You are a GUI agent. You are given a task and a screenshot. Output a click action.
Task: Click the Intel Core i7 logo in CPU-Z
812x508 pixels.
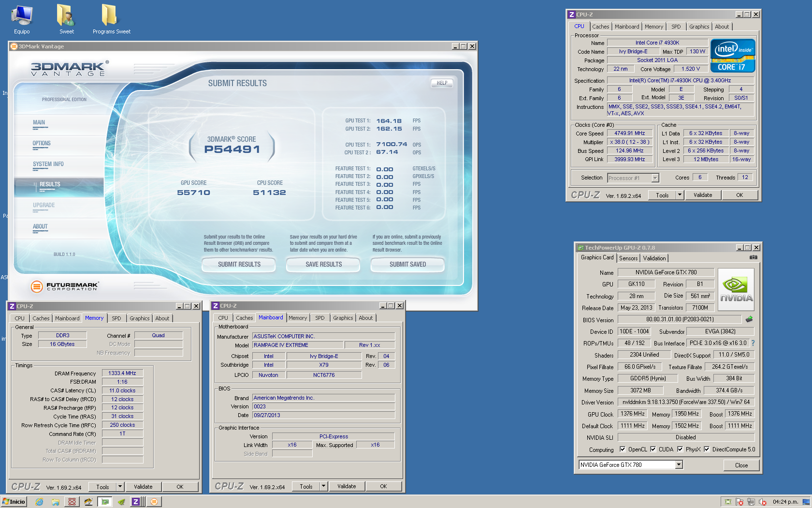click(733, 56)
